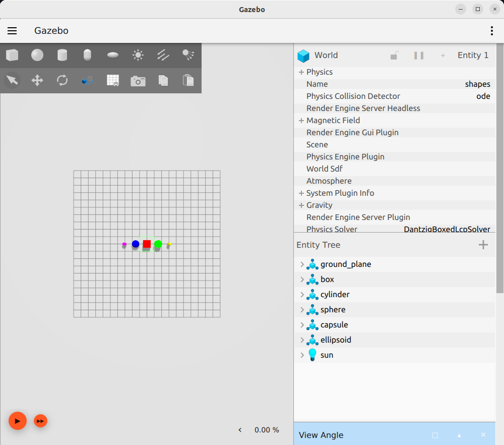Activate the select mode arrow tool
The height and width of the screenshot is (445, 504).
click(12, 80)
